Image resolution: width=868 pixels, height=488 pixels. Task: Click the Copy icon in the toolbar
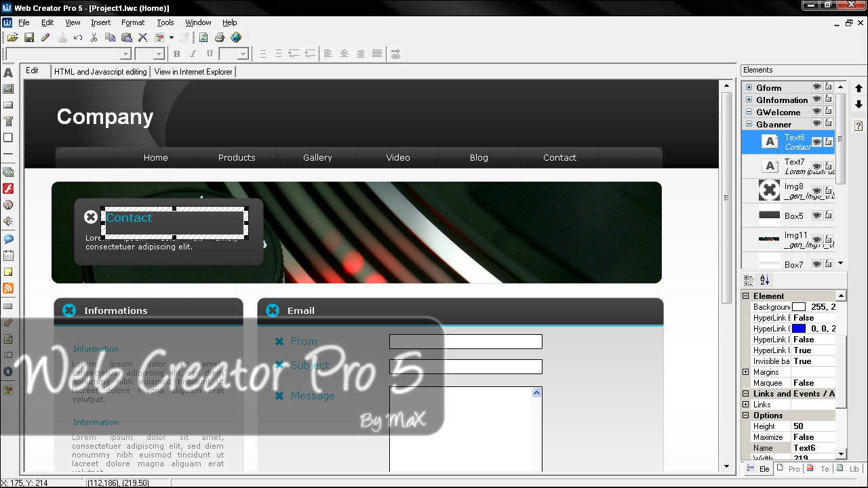[x=111, y=38]
